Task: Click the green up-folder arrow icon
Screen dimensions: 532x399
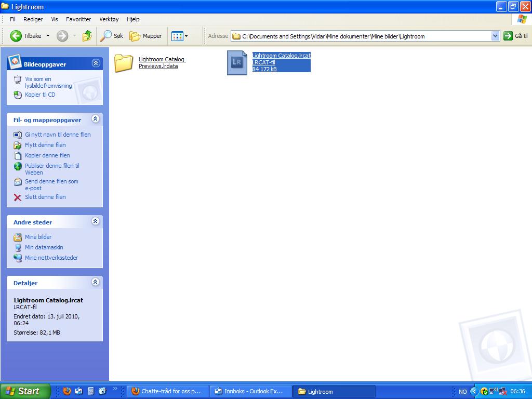Action: point(87,36)
